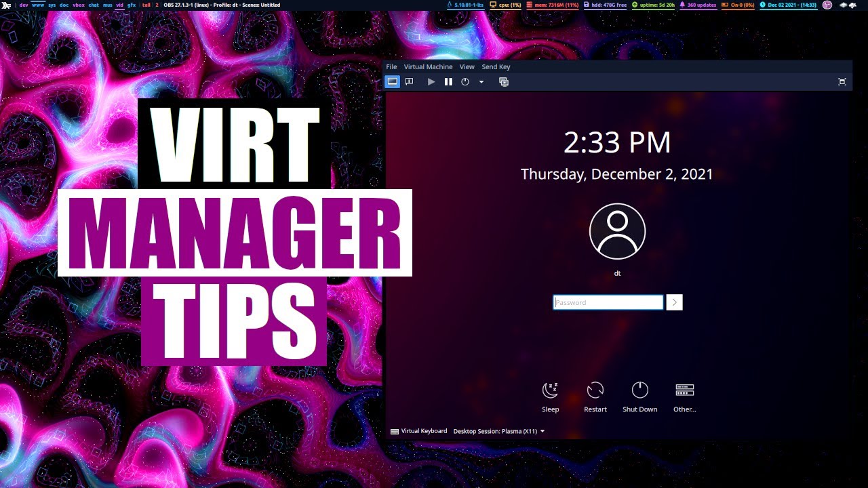Click the On-0 (0%) battery indicator
The image size is (868, 488).
pos(738,5)
